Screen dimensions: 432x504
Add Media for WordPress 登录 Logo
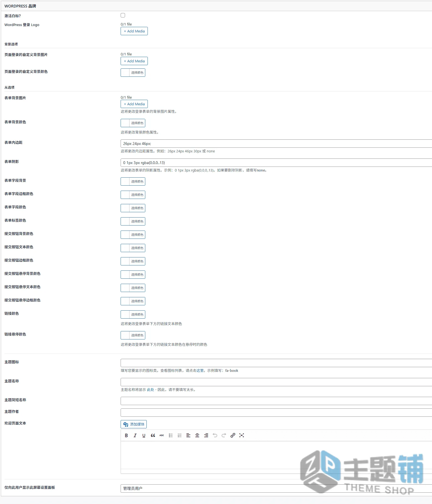coord(134,31)
